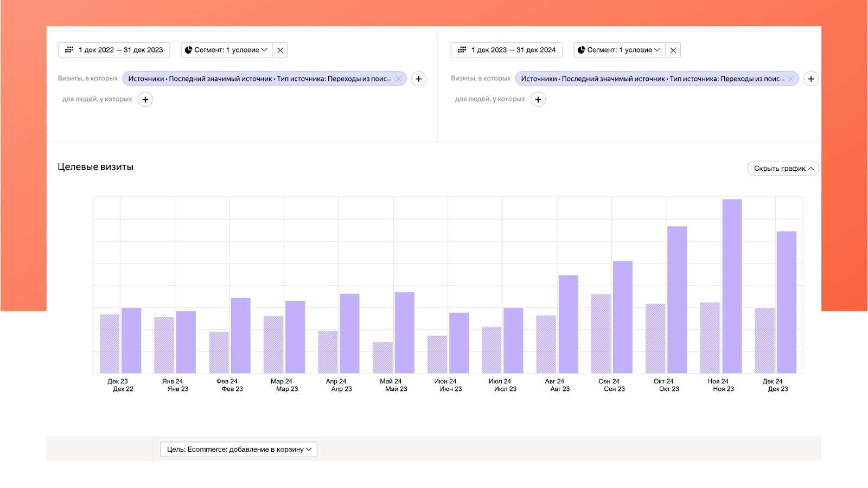868x488 pixels.
Task: Click solid purple bar for Ноя 24
Action: (x=732, y=286)
